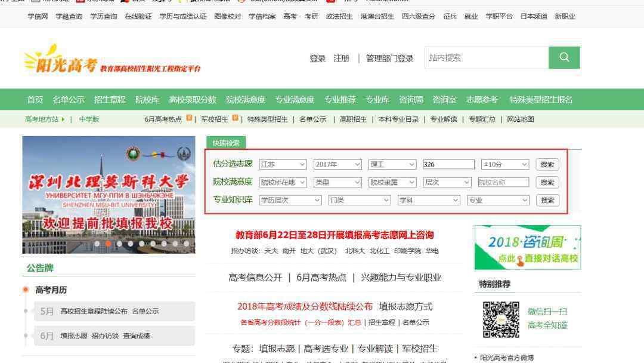Open 网站地图 link
This screenshot has width=644, height=363.
521,119
